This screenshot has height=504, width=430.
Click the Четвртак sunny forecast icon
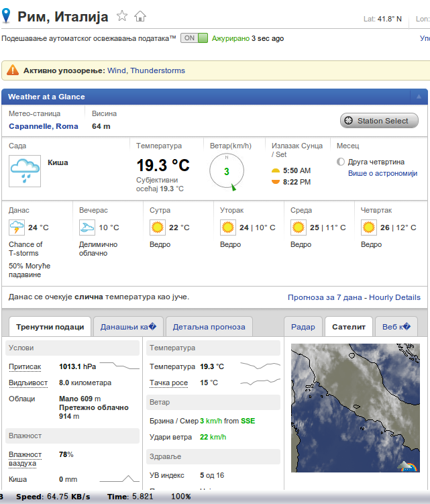tap(368, 228)
